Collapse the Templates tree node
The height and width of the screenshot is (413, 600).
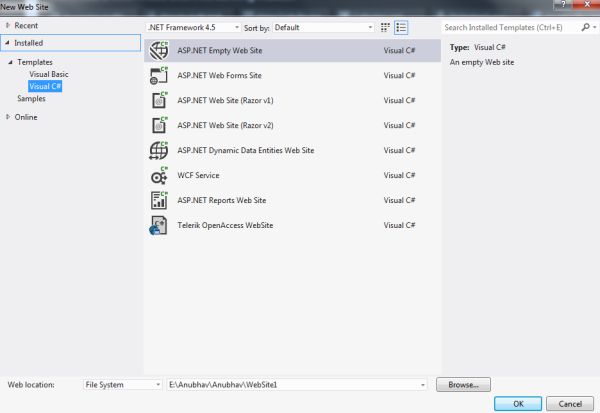10,62
